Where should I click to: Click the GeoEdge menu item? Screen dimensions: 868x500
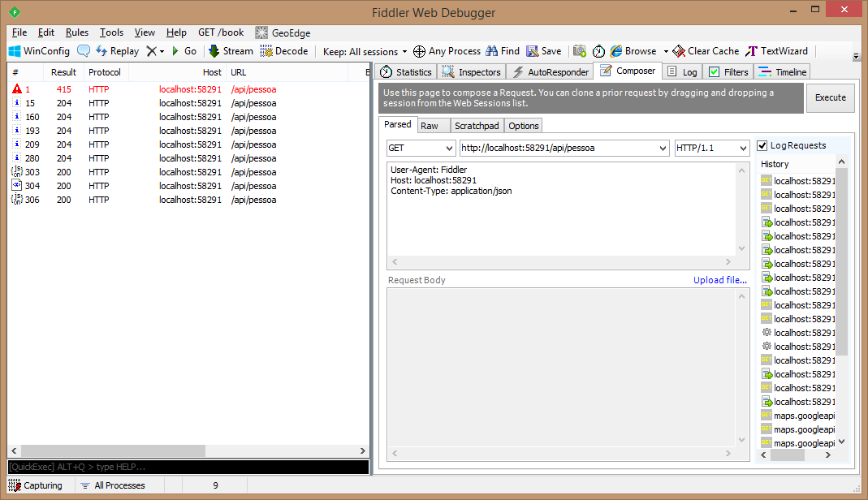click(283, 32)
